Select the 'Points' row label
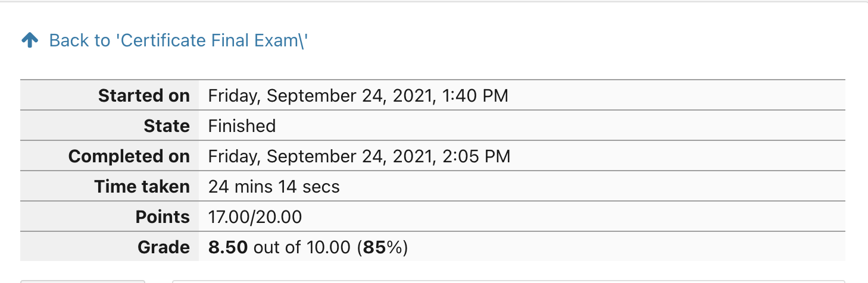 163,217
